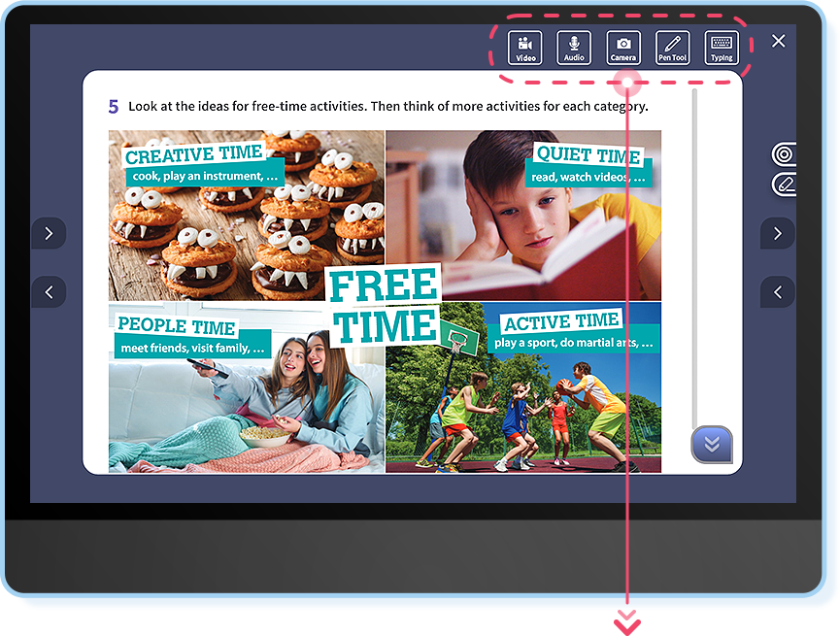Select the Video recording tool
The height and width of the screenshot is (636, 840).
(x=525, y=47)
